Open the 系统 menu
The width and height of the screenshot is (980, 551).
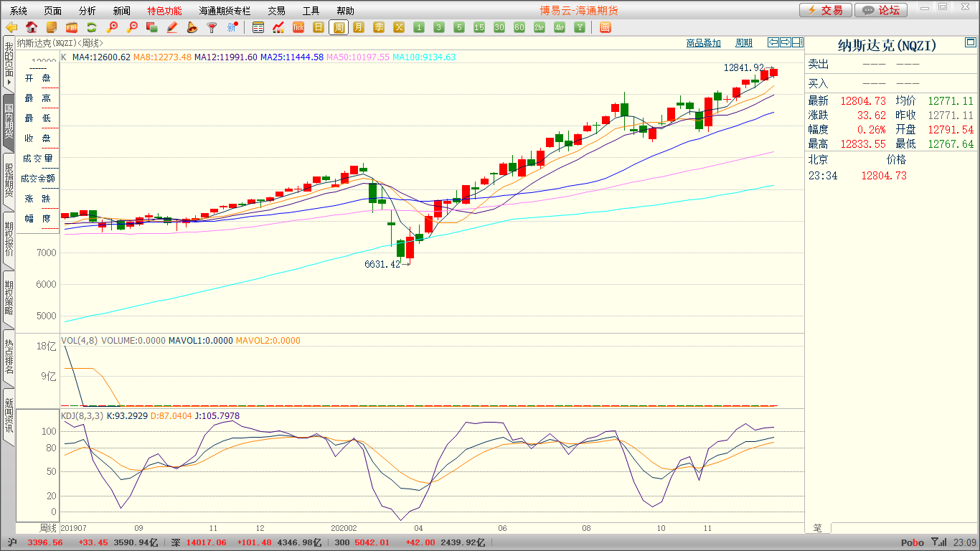pos(19,11)
